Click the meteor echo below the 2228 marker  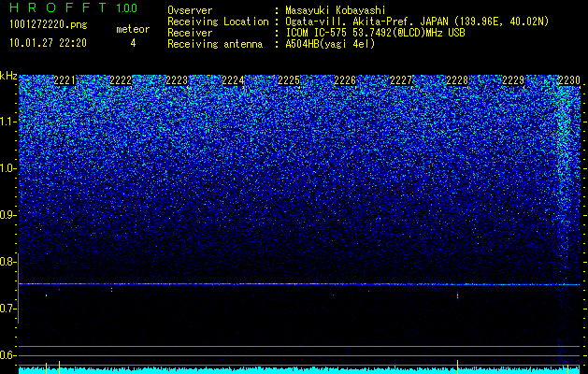tap(457, 295)
